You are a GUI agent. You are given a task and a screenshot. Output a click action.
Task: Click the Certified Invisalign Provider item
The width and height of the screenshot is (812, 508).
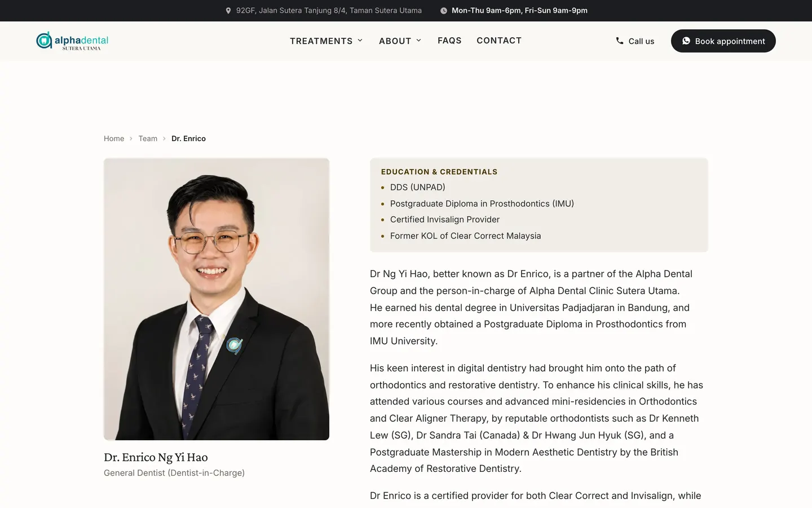pyautogui.click(x=445, y=220)
